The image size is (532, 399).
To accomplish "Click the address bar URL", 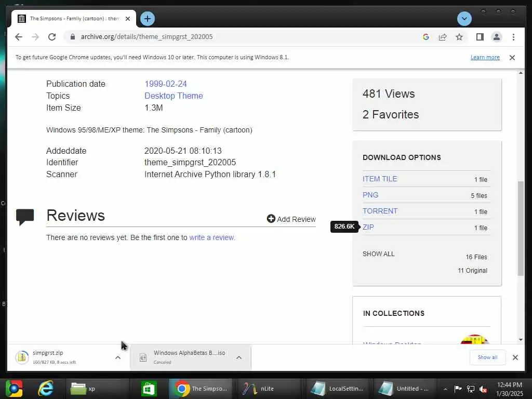I will (x=147, y=37).
